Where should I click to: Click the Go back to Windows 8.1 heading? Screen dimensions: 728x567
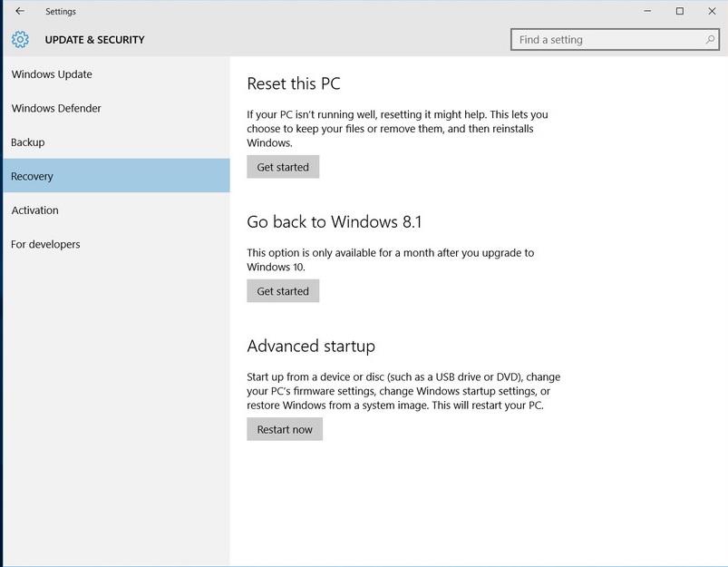tap(335, 221)
